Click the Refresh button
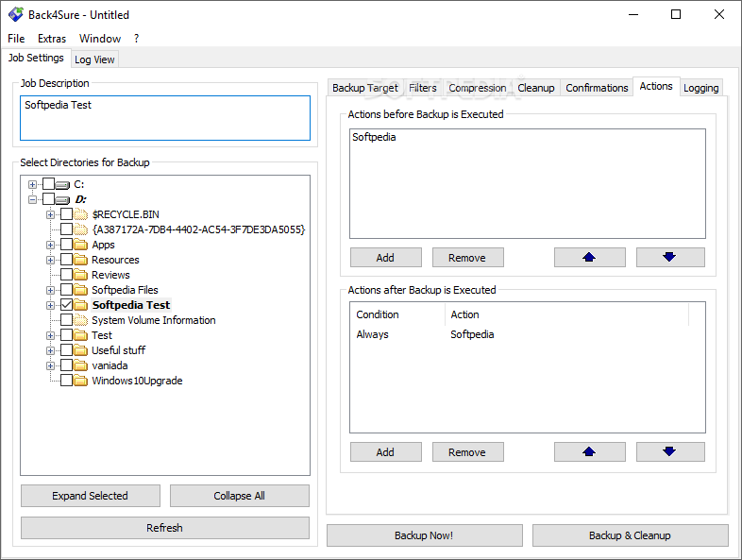Screen dimensions: 742x560 click(x=164, y=528)
